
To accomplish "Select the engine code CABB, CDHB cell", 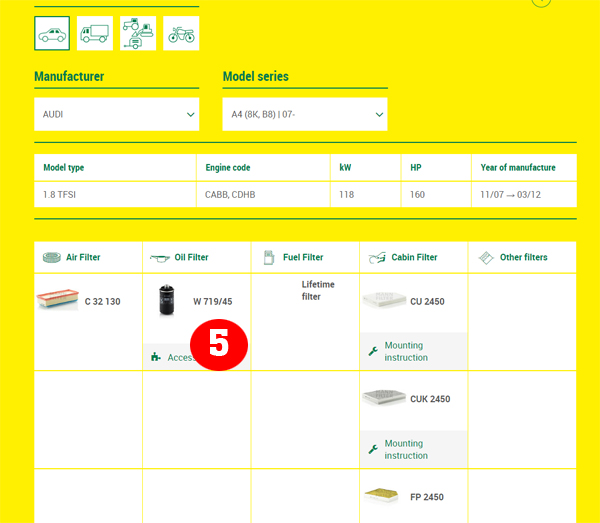I will (263, 195).
